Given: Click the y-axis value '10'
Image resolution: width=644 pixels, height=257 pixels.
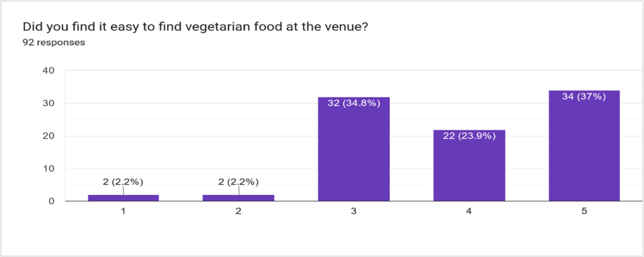Looking at the screenshot, I should pos(48,168).
